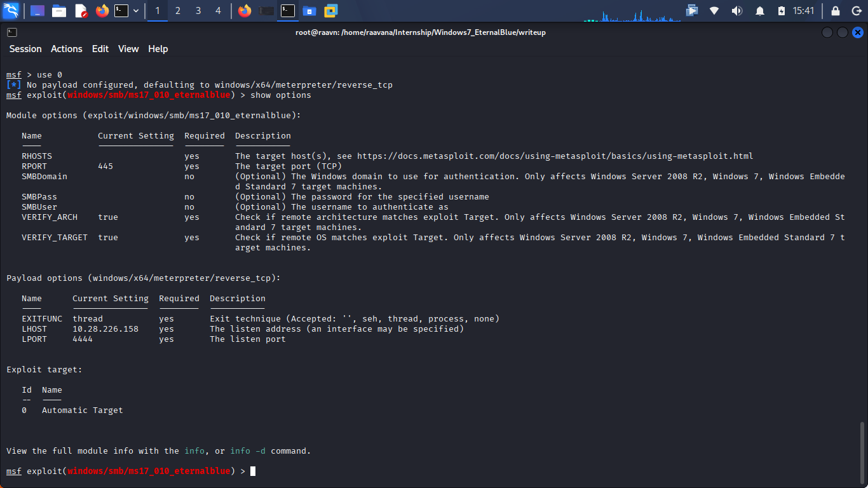
Task: Switch to workspace 4
Action: click(x=219, y=11)
